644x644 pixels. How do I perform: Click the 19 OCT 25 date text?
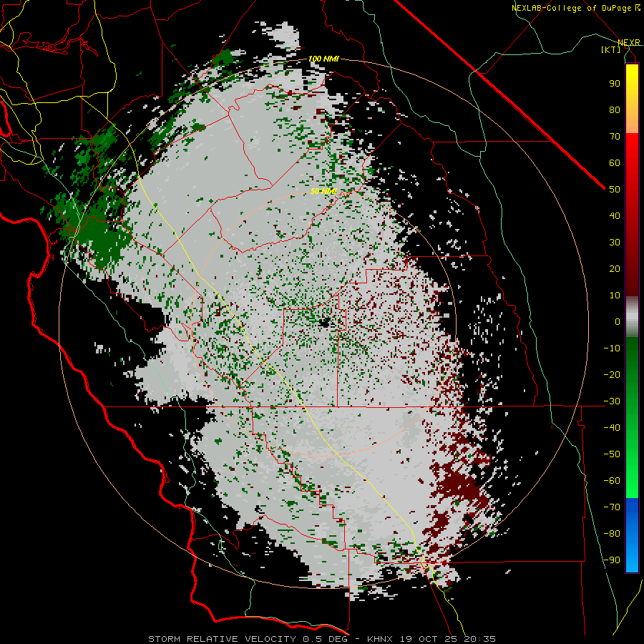coord(429,639)
